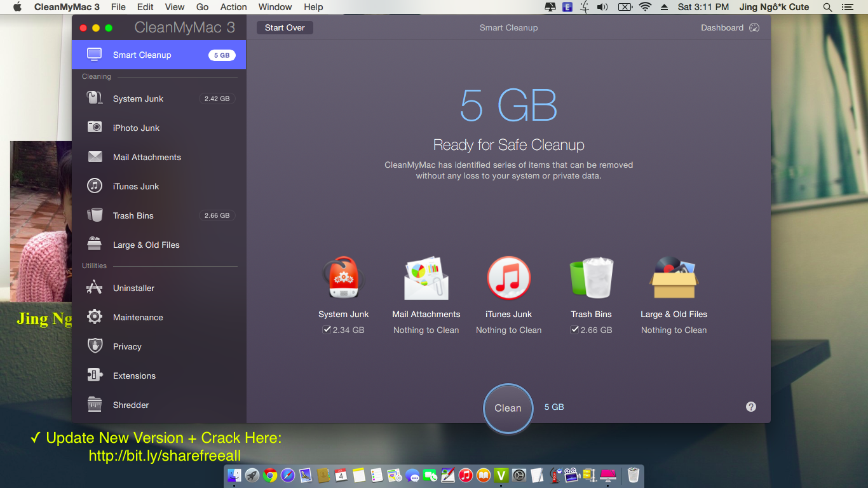Click the user name in menu bar
The image size is (868, 488).
[774, 7]
